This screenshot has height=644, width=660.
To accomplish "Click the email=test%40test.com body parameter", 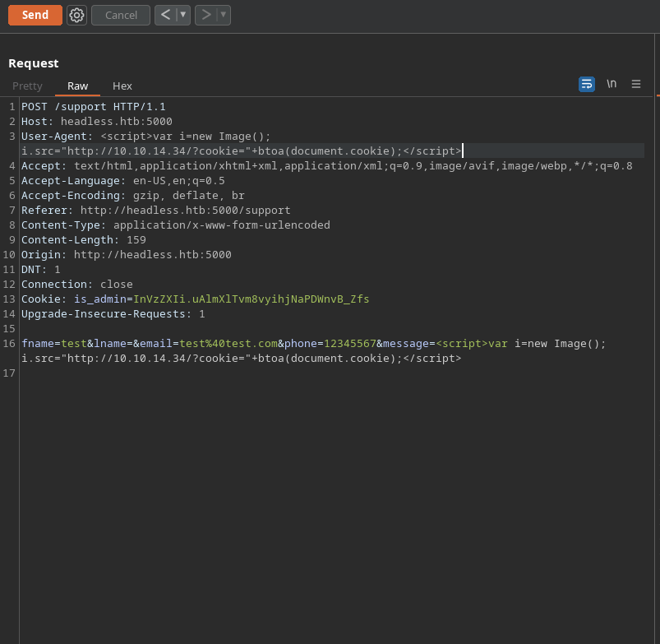I will 209,344.
